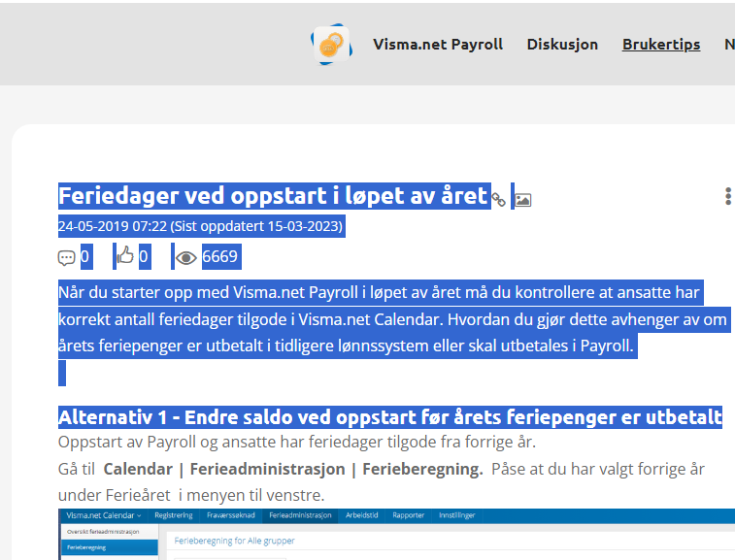This screenshot has height=560, width=735.
Task: Click the highlighted Ferieberegning sidebar item
Action: pyautogui.click(x=110, y=547)
